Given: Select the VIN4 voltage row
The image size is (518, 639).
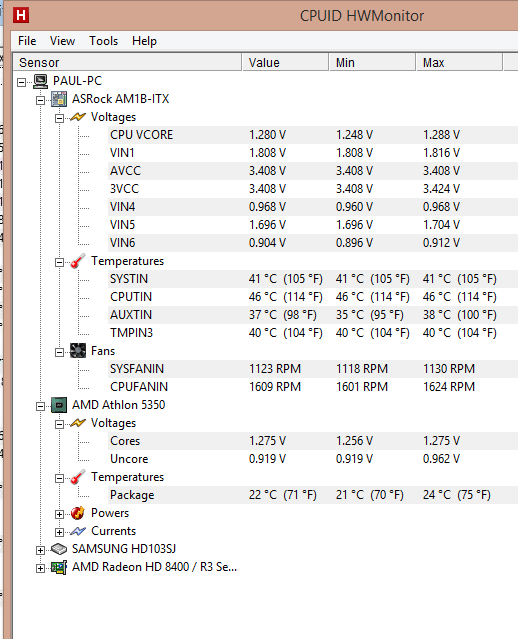Looking at the screenshot, I should 313,207.
